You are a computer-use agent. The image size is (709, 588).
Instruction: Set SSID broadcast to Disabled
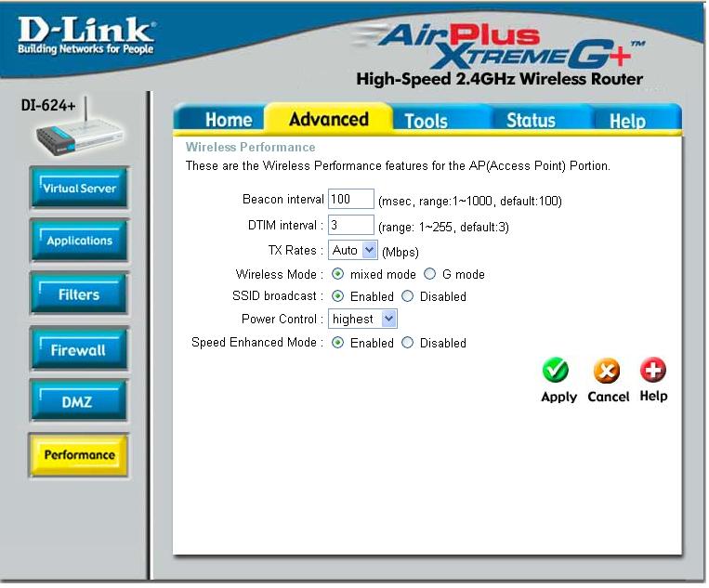[409, 297]
